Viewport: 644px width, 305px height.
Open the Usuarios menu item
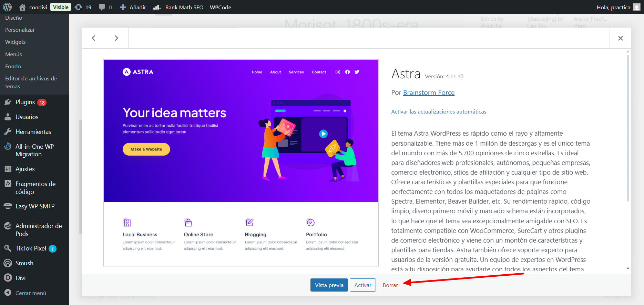(x=27, y=117)
